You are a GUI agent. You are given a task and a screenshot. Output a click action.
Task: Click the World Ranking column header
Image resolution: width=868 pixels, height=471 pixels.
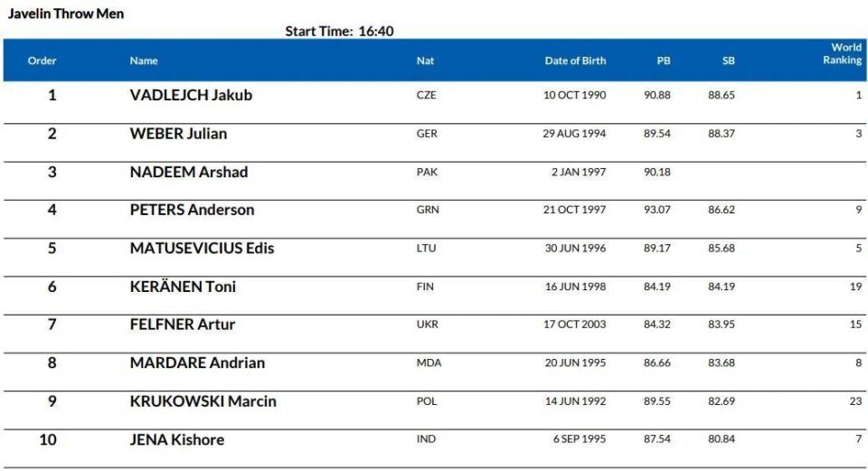pos(842,53)
